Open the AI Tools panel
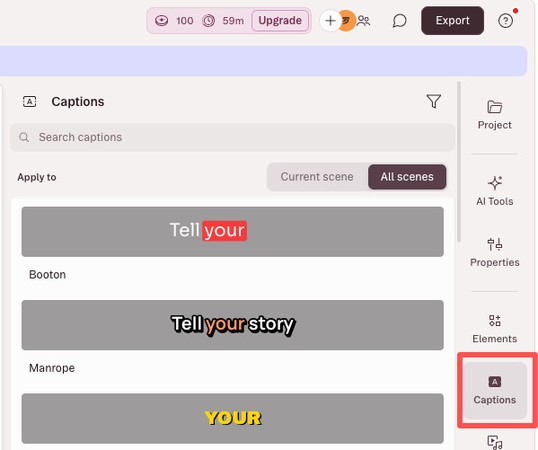This screenshot has width=538, height=450. [x=494, y=191]
